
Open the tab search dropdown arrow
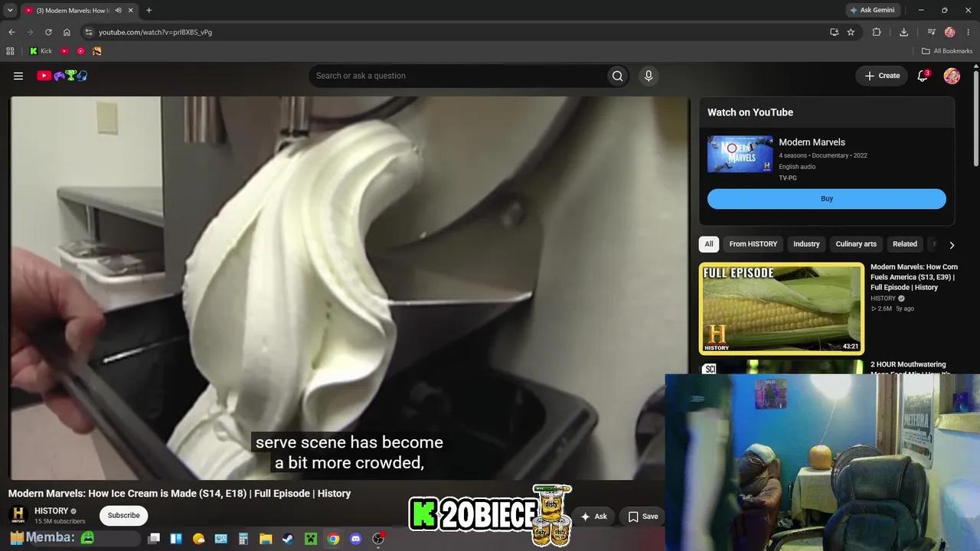pyautogui.click(x=10, y=11)
